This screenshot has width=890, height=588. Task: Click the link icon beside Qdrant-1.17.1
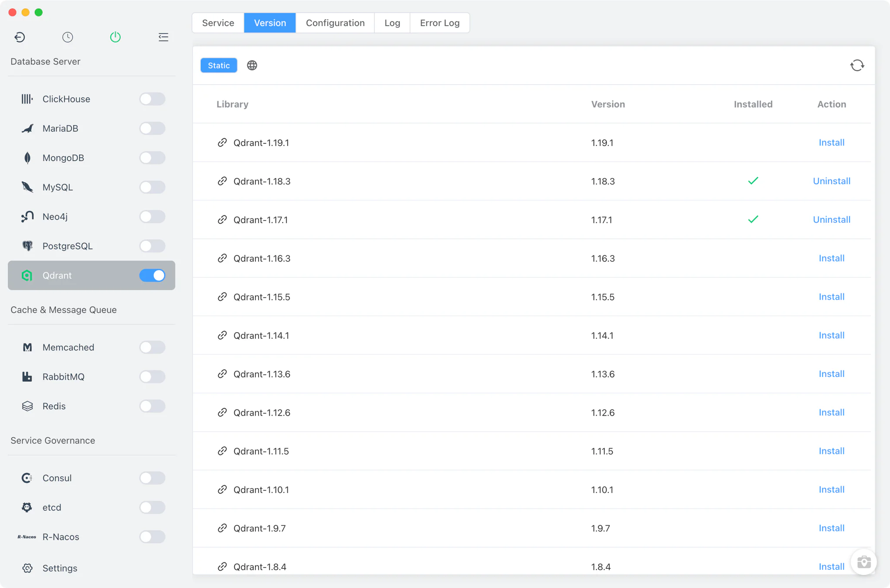point(222,220)
